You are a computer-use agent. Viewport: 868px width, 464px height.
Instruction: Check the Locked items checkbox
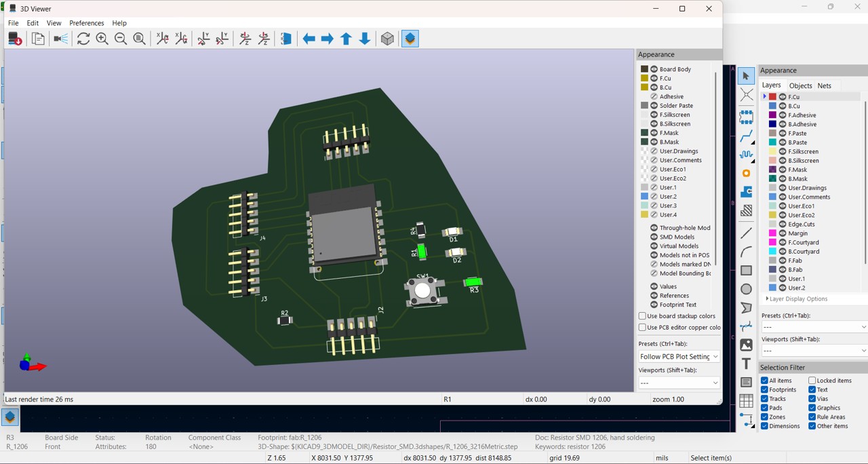click(x=812, y=381)
